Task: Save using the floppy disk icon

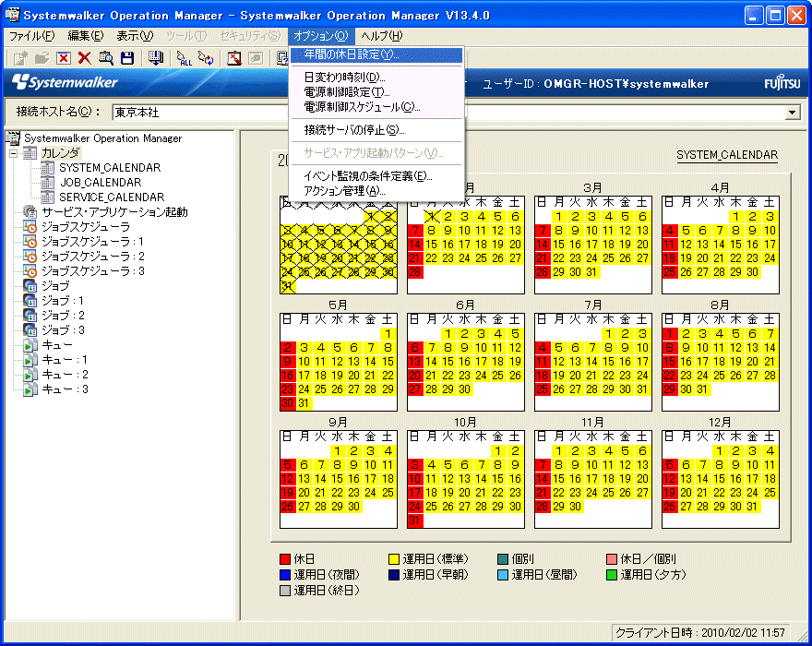Action: 127,58
